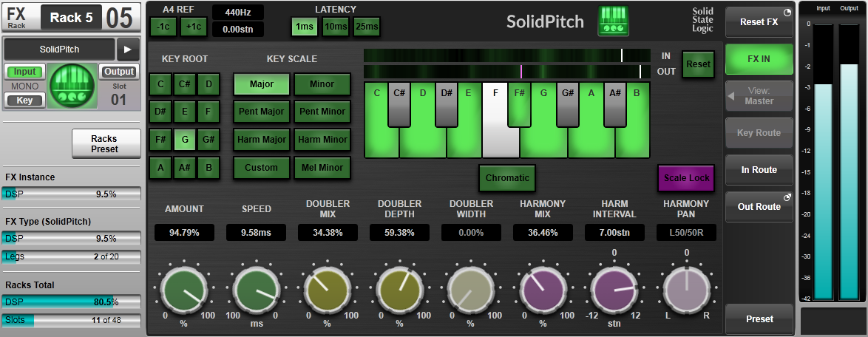
Task: Click the play arrow next to SolidPitch
Action: 127,50
